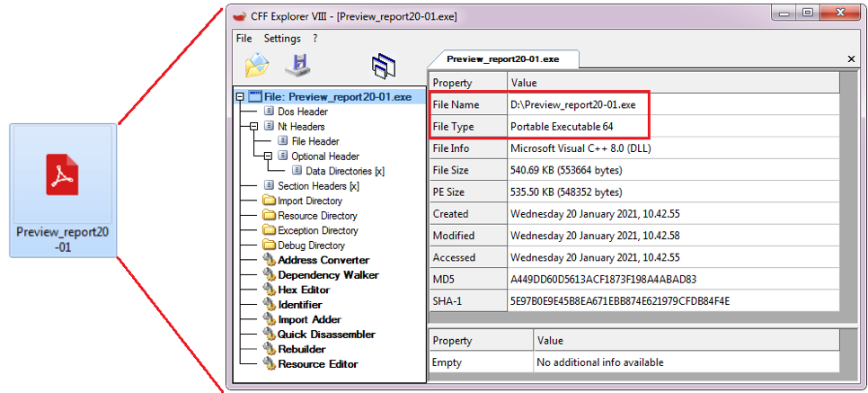This screenshot has height=393, width=868.
Task: Collapse the Nt Headers tree node
Action: pyautogui.click(x=254, y=127)
